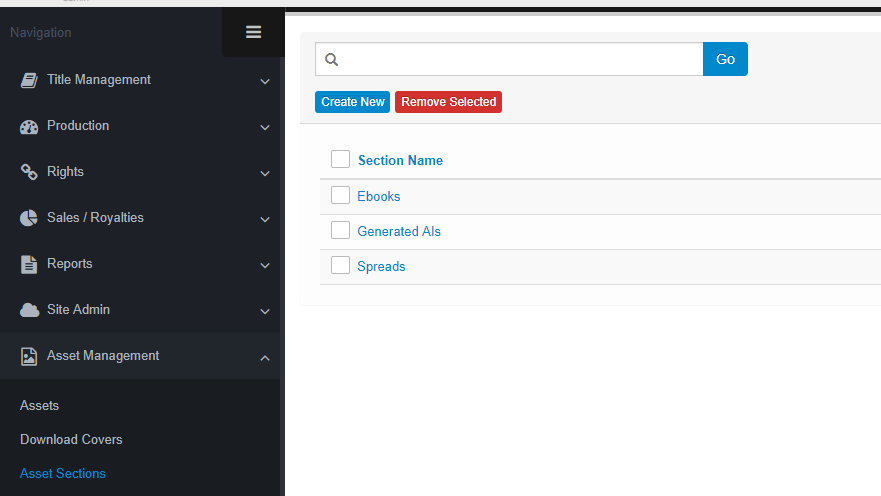Go to Assets in the sidebar
This screenshot has width=881, height=496.
(39, 406)
